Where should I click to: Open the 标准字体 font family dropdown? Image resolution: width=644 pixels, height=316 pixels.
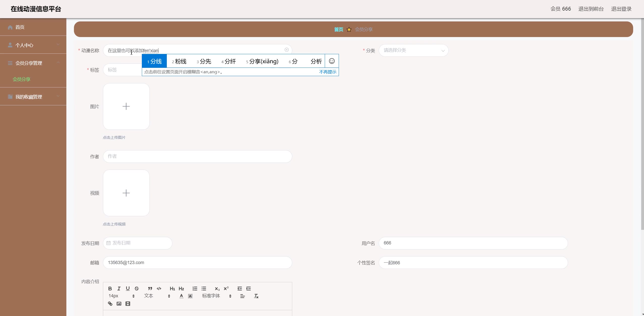point(217,296)
